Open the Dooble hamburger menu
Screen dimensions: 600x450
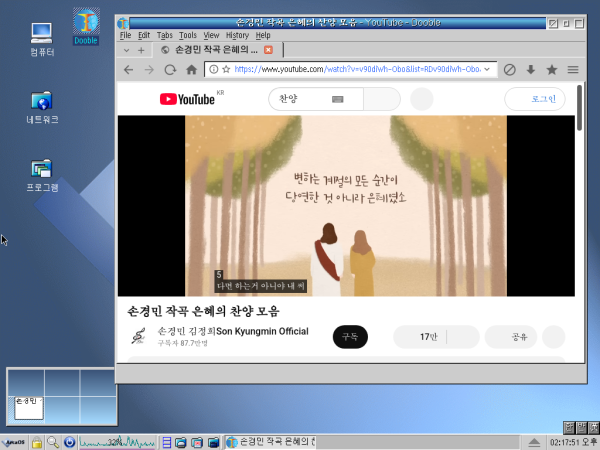pos(573,70)
